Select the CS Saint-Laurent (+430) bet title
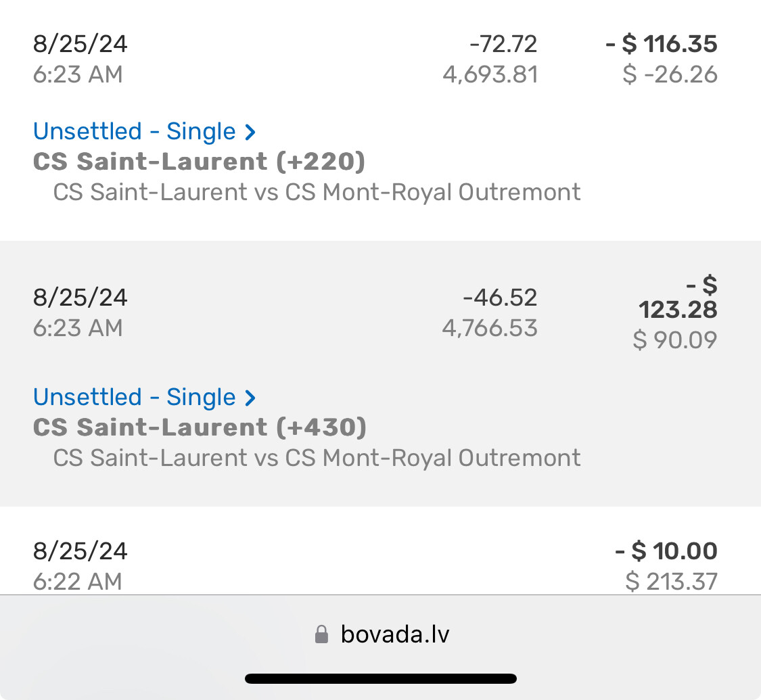761x700 pixels. tap(200, 427)
